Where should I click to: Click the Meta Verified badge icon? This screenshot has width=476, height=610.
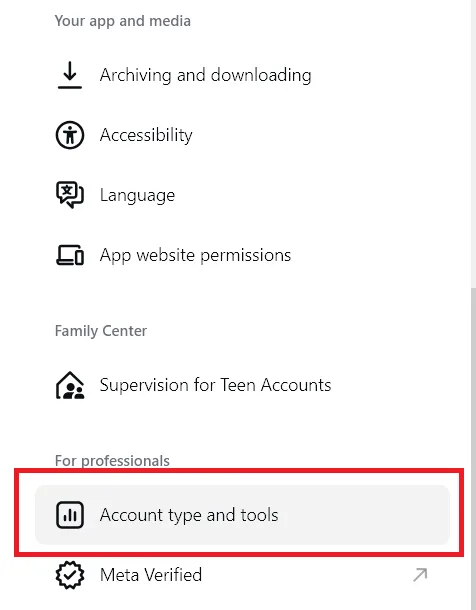[70, 575]
